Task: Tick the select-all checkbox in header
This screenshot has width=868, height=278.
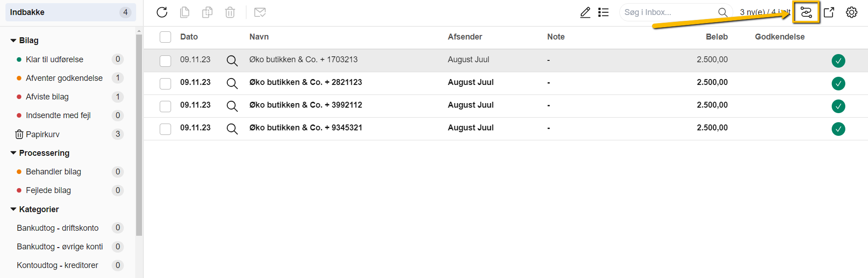Action: 165,37
